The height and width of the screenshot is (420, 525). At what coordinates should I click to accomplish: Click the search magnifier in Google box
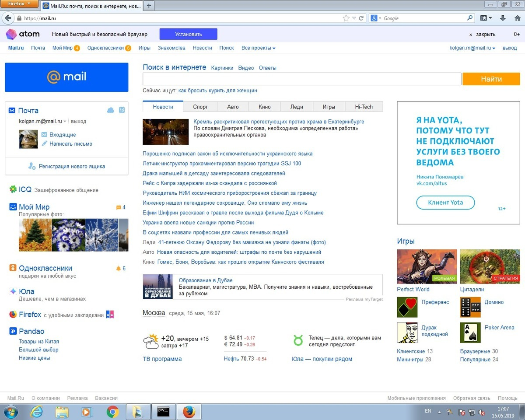pyautogui.click(x=470, y=18)
